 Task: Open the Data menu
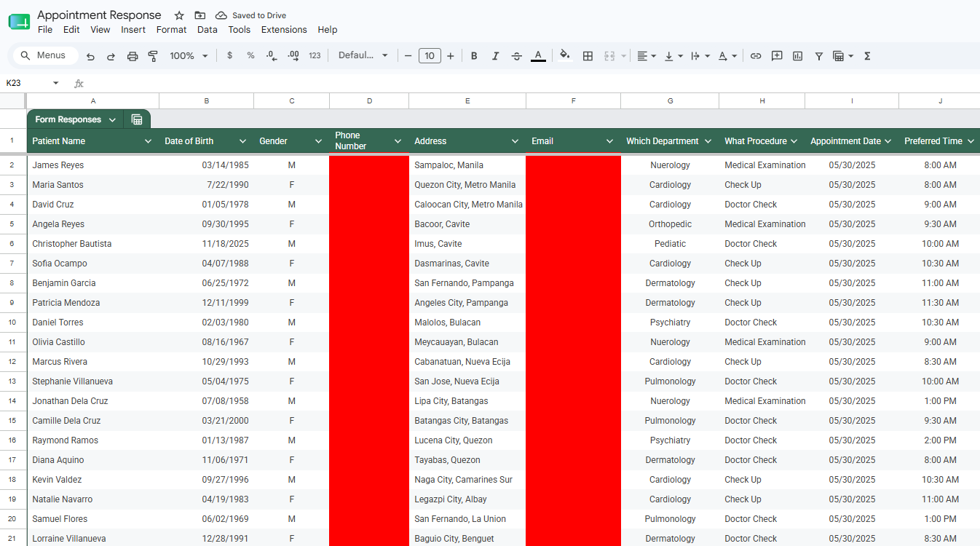point(208,30)
